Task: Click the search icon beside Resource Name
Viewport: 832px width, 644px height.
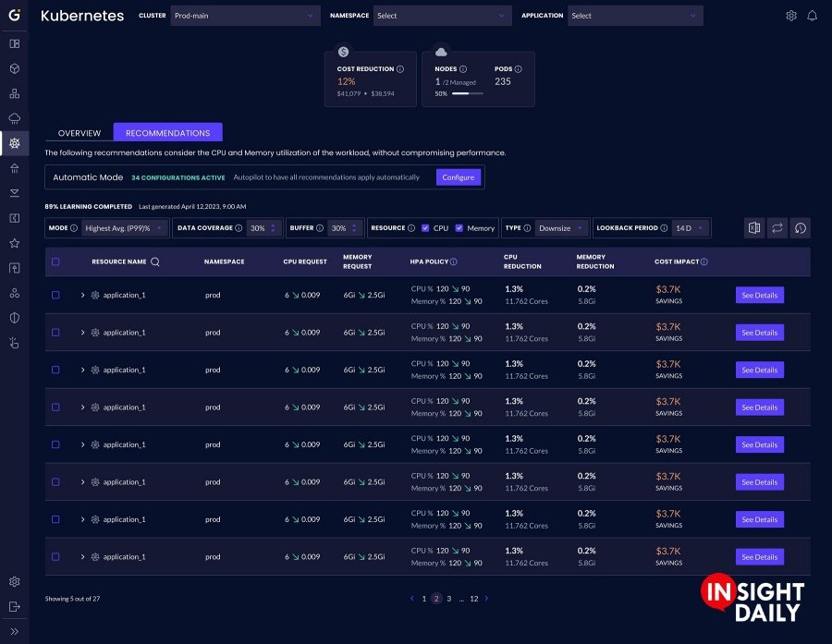Action: 155,262
